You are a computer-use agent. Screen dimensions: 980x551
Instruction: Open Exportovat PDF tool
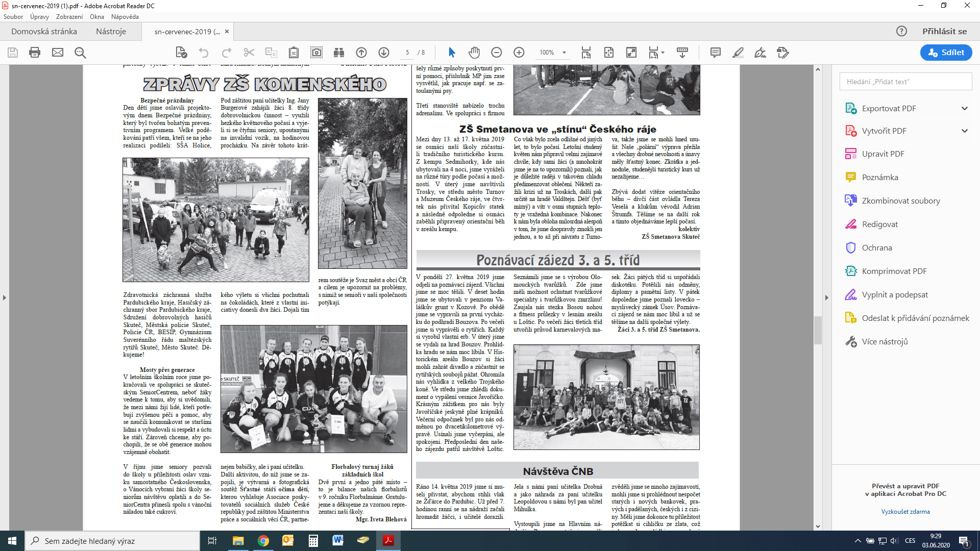pos(889,108)
